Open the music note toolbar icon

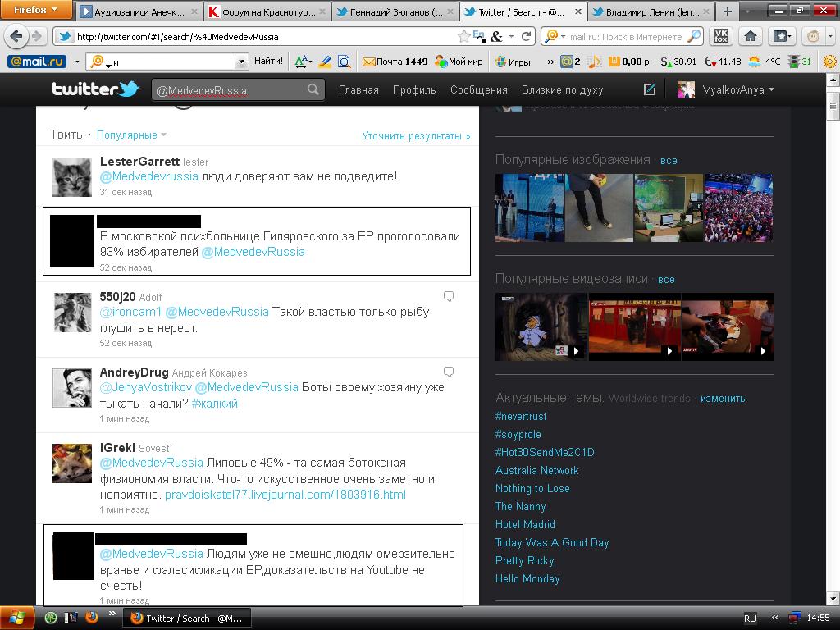pyautogui.click(x=594, y=62)
